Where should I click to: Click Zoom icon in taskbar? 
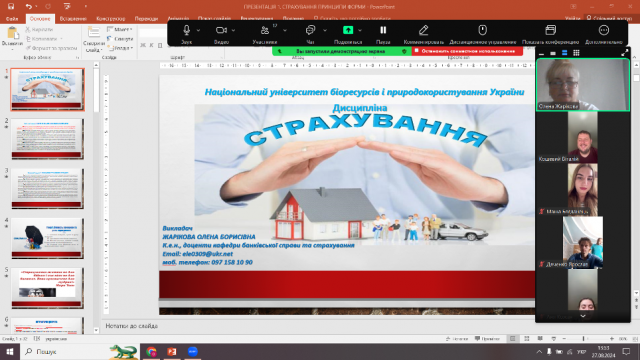click(193, 351)
